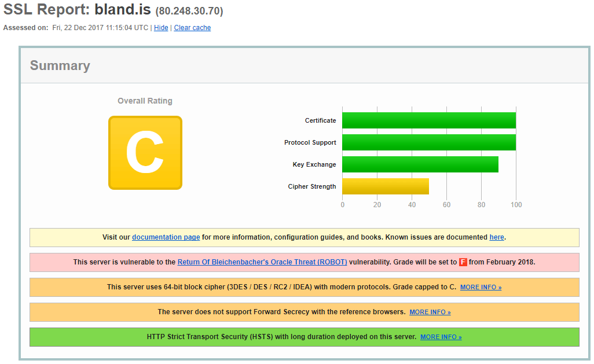Click the Clear cache link

[192, 28]
